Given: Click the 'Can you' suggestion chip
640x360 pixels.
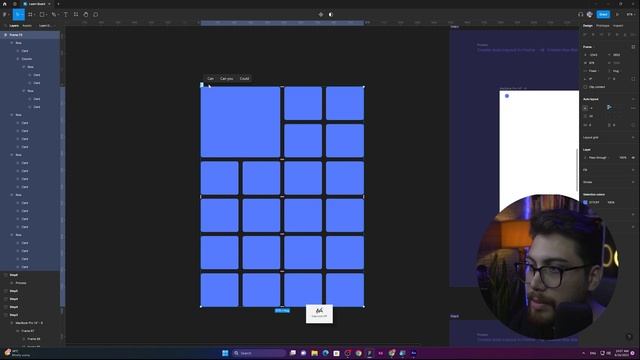Looking at the screenshot, I should (227, 78).
